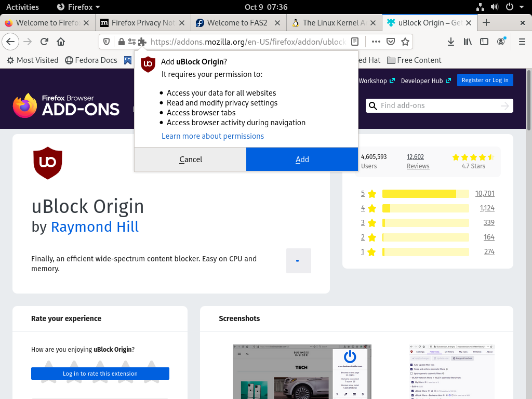Screen dimensions: 532x399
Task: Open Raymond Hill author page
Action: tap(95, 227)
